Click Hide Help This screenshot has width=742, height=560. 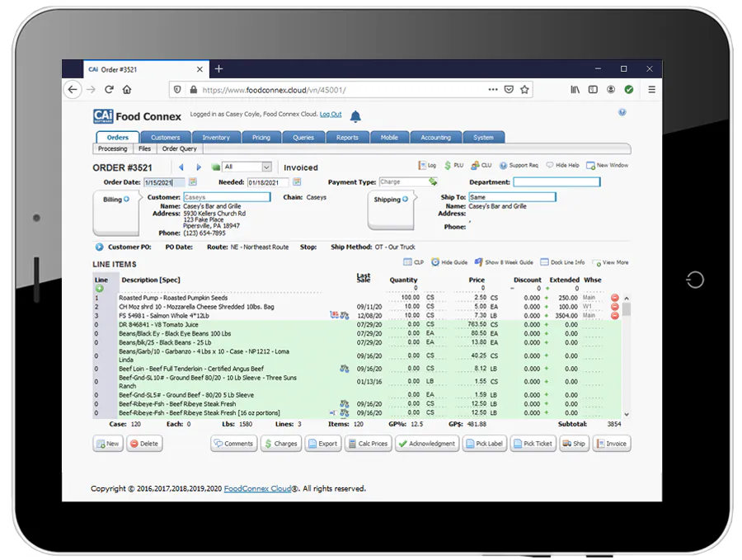coord(562,165)
